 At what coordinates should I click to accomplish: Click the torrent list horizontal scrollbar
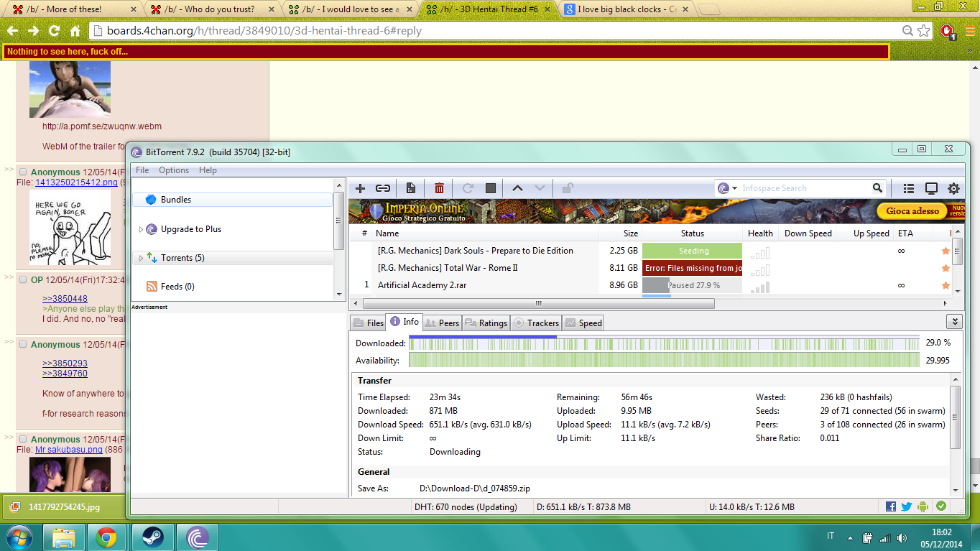tap(538, 303)
